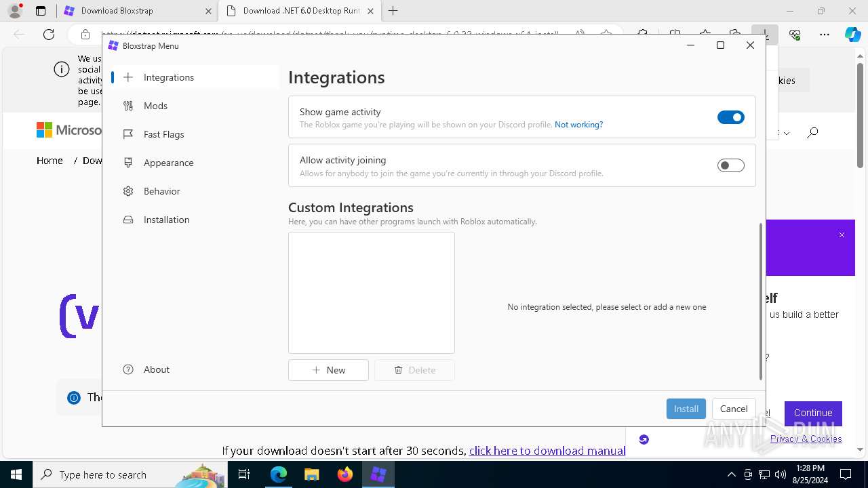Screen dimensions: 868x488
Task: Maximize the Bloxstrap Menu window
Action: coord(720,45)
